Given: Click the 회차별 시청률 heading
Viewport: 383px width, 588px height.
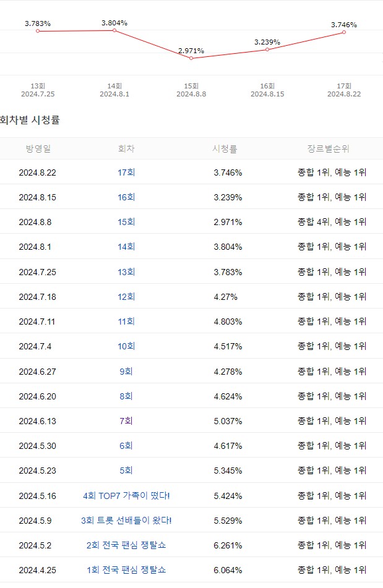Looking at the screenshot, I should coord(30,120).
